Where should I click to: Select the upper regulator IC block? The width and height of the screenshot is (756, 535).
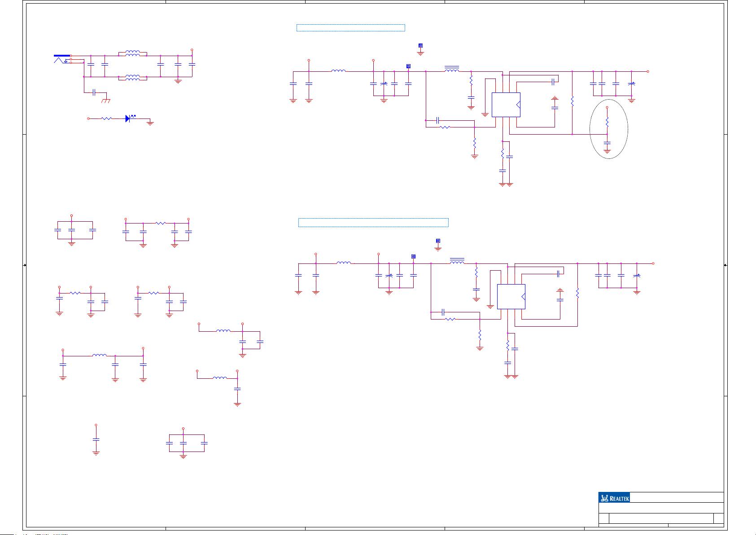(x=506, y=105)
